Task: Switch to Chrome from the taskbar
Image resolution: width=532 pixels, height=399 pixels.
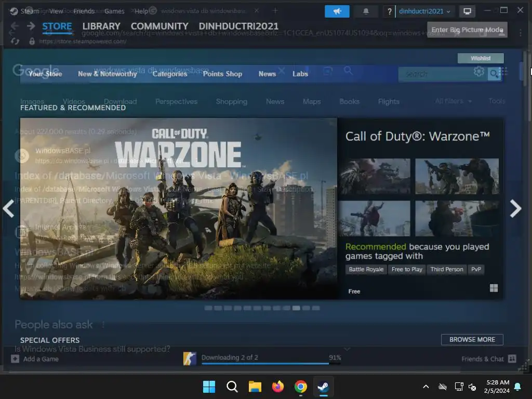Action: coord(301,387)
